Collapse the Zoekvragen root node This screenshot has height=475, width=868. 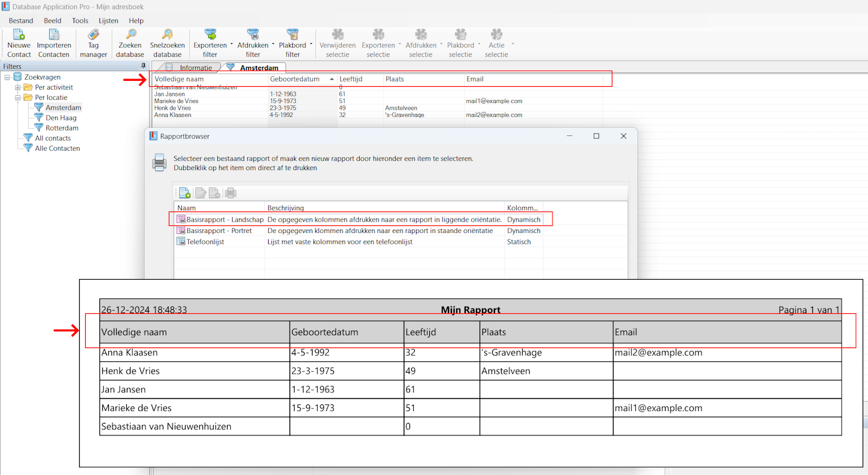tap(7, 77)
